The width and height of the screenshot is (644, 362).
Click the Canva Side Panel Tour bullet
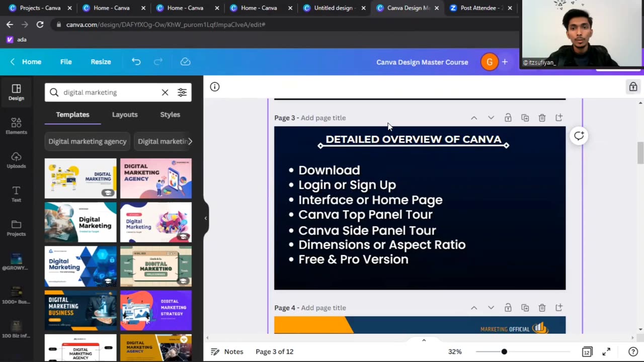coord(367,230)
